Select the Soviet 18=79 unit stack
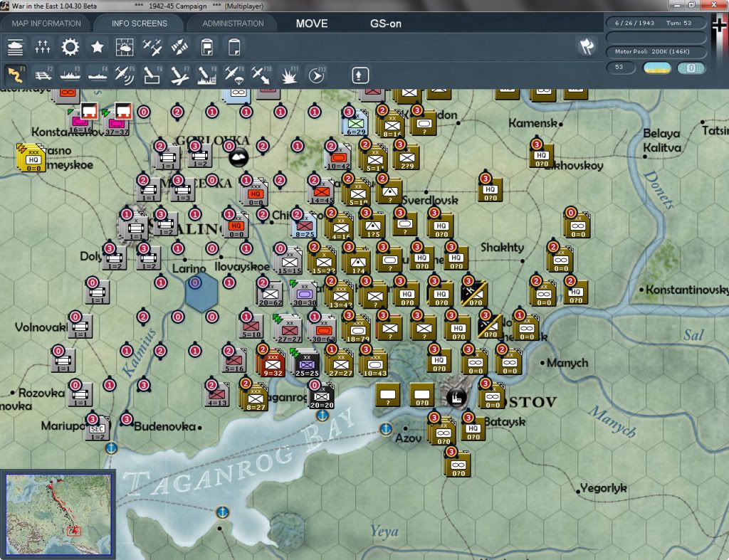 point(357,330)
